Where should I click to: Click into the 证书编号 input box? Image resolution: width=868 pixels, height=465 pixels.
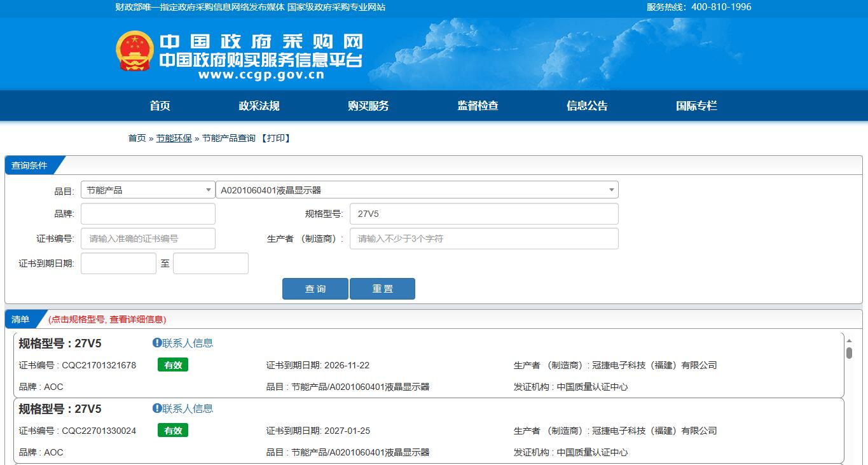coord(148,239)
